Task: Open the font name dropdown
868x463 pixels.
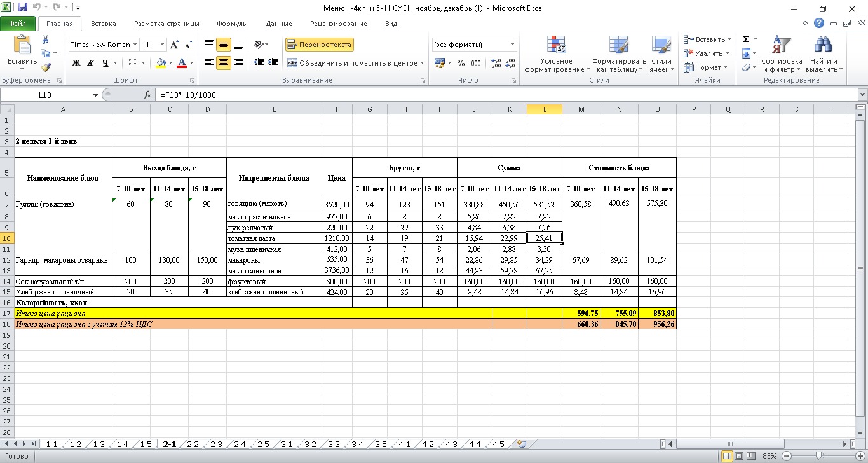Action: tap(135, 45)
